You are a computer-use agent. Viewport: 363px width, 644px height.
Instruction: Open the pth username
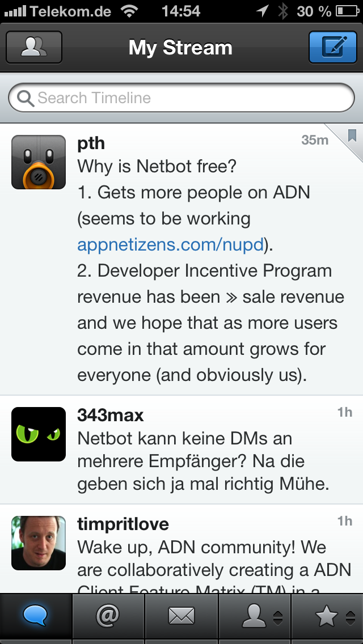coord(91,142)
